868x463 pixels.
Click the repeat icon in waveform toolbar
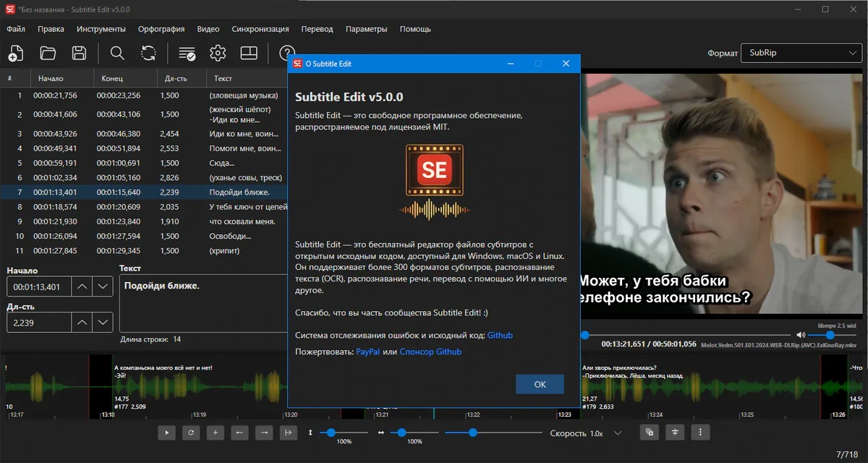tap(191, 433)
